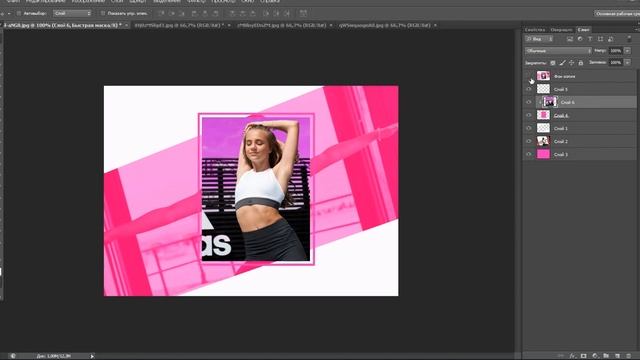Hide the Слой 5 layer

pyautogui.click(x=529, y=89)
